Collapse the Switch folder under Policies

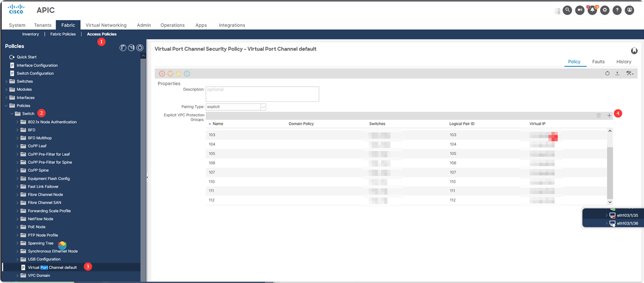pyautogui.click(x=12, y=114)
